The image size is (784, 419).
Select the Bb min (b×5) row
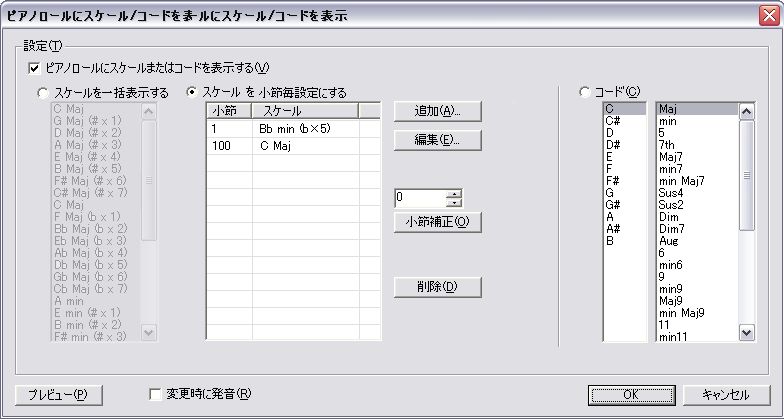(x=294, y=129)
